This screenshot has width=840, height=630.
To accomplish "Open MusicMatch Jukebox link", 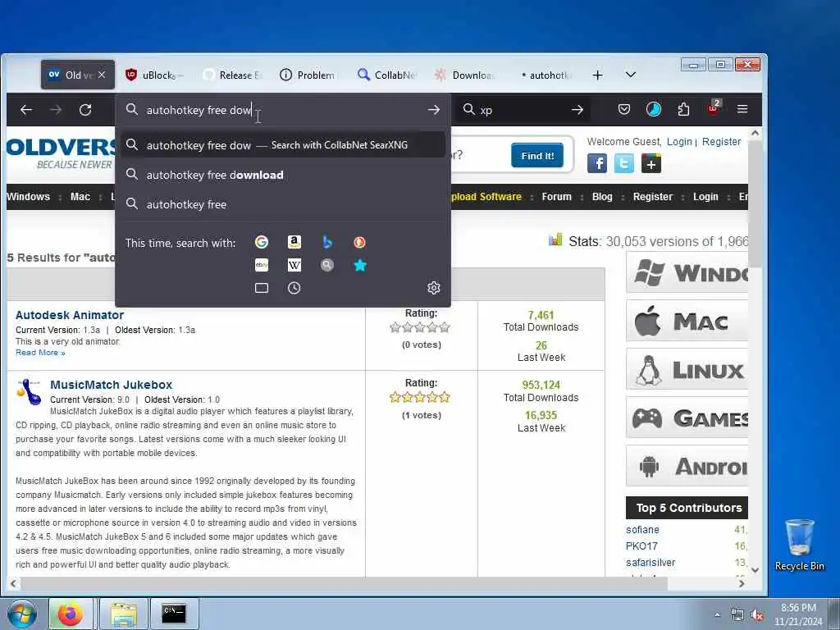I will [x=112, y=385].
